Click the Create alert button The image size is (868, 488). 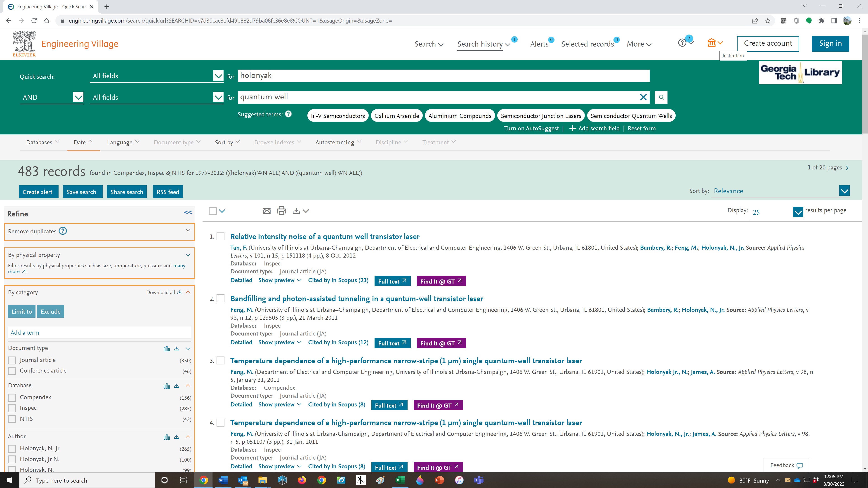pos(37,192)
